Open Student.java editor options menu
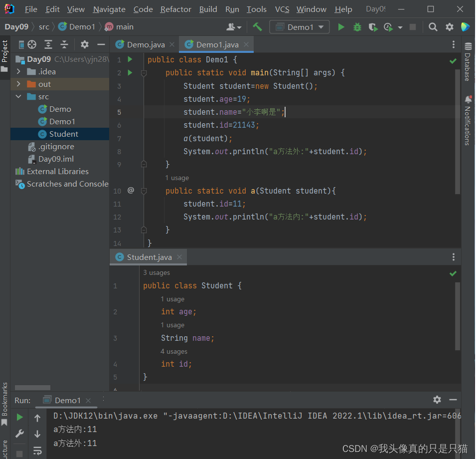 point(453,257)
